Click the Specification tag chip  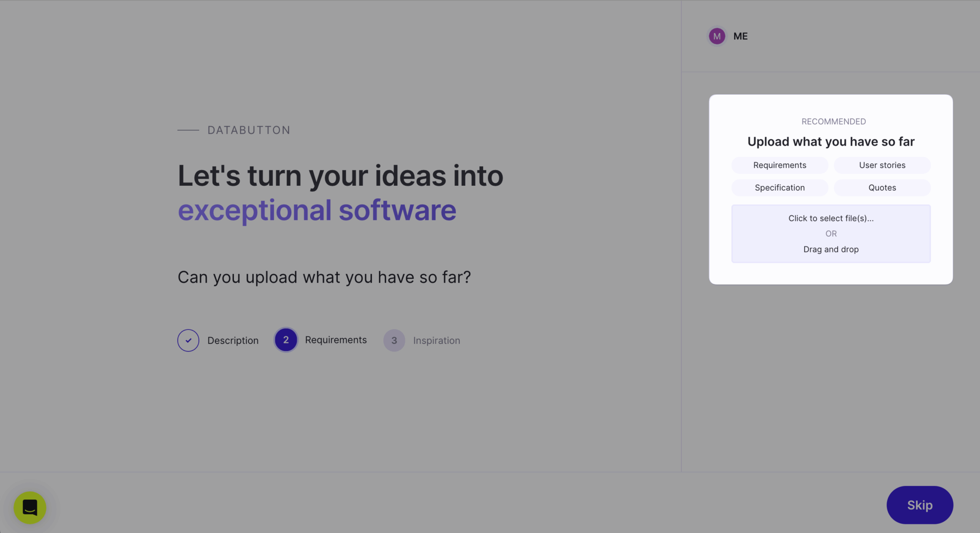click(780, 188)
